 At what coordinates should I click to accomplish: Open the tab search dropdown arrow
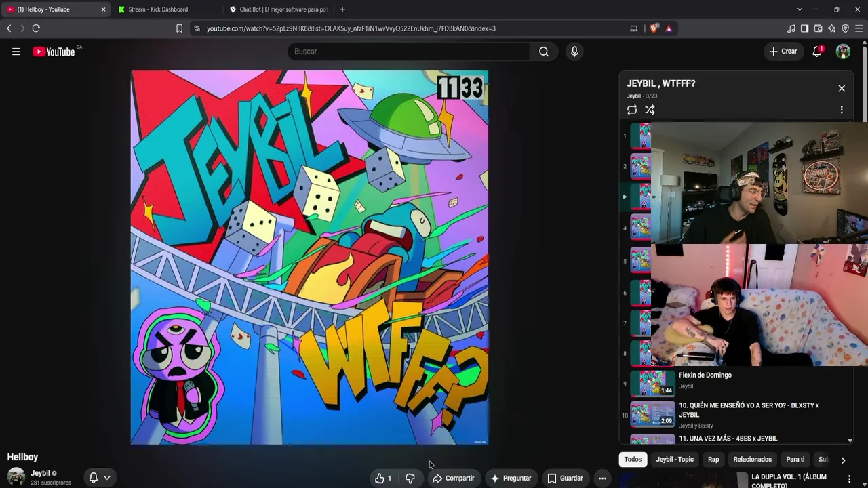pyautogui.click(x=800, y=9)
